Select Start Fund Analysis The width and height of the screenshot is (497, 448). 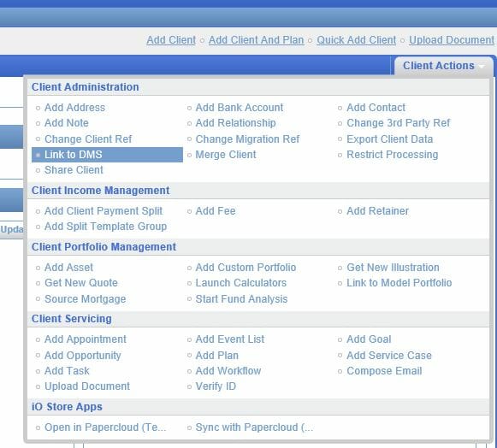pos(241,299)
